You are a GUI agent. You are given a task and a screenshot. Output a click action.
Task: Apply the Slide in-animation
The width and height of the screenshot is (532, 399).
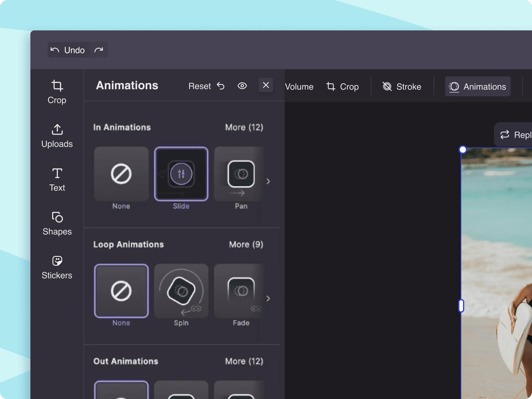(x=181, y=174)
